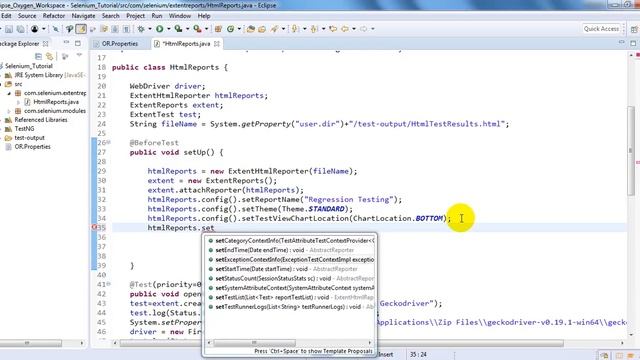Click the Coverage launch icon
Viewport: 640px width, 360px height.
click(178, 29)
